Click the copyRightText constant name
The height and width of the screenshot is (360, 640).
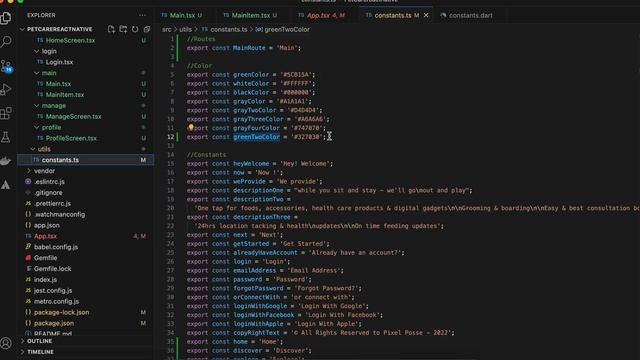click(256, 333)
